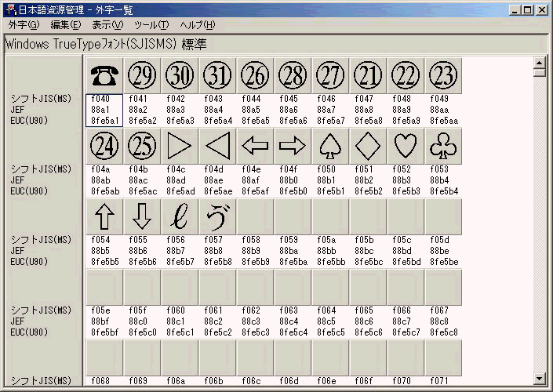Image resolution: width=553 pixels, height=392 pixels.
Task: Choose the left arrow outline glyph
Action: click(x=256, y=147)
